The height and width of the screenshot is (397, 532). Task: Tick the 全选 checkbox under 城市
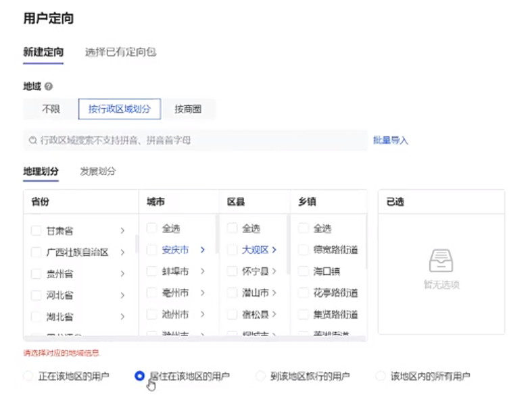click(151, 228)
